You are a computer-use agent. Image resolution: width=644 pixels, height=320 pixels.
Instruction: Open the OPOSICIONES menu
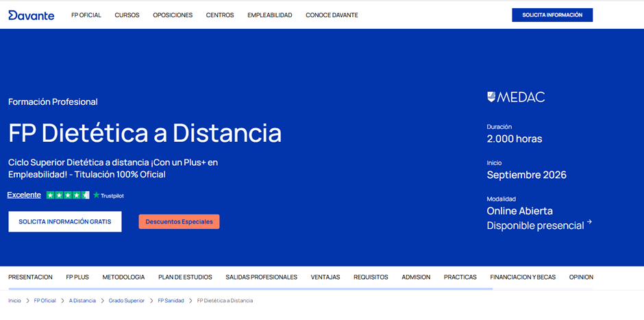click(x=173, y=15)
